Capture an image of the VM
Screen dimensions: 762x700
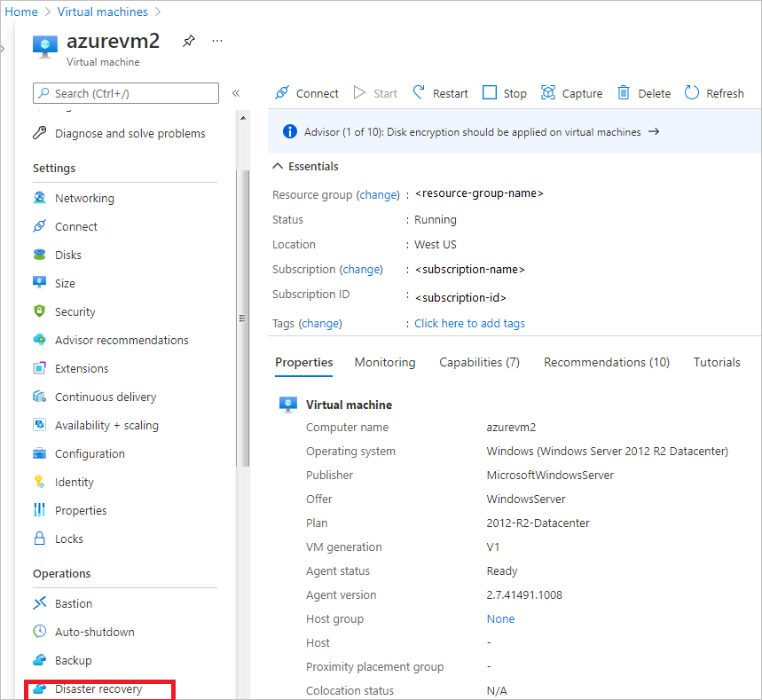point(571,92)
